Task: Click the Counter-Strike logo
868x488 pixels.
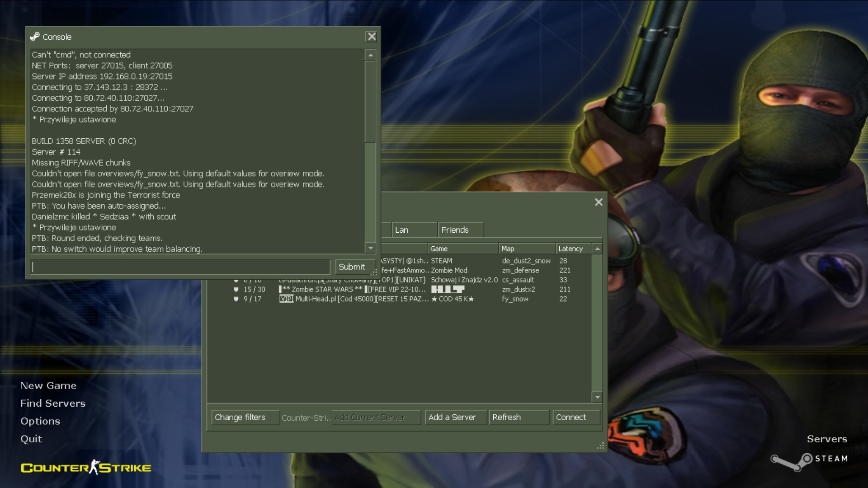Action: (86, 467)
